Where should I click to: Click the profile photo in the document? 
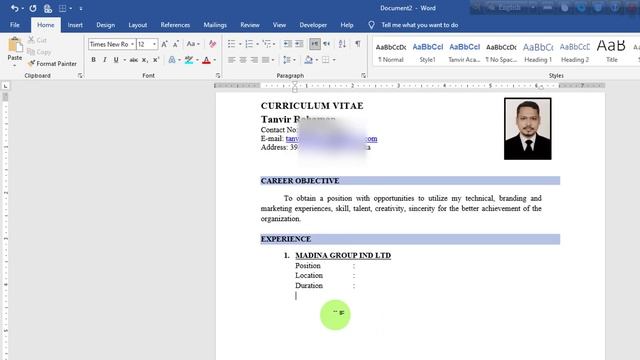(527, 129)
